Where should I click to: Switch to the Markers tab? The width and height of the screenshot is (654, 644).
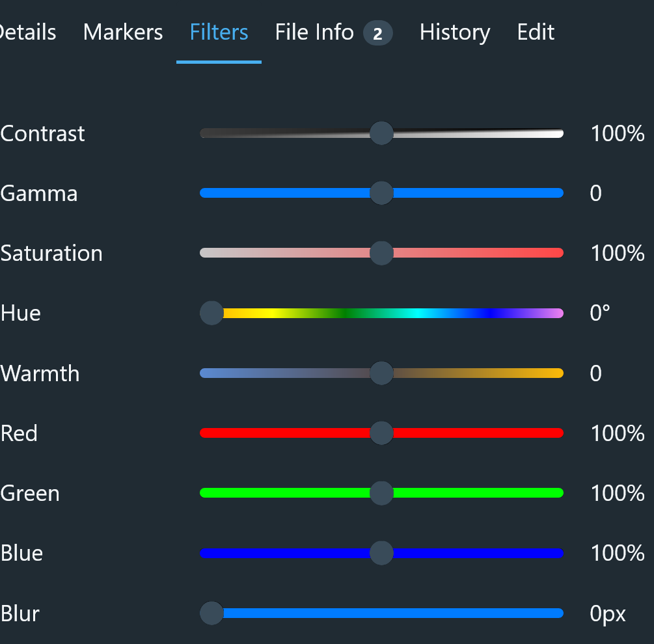pyautogui.click(x=123, y=32)
